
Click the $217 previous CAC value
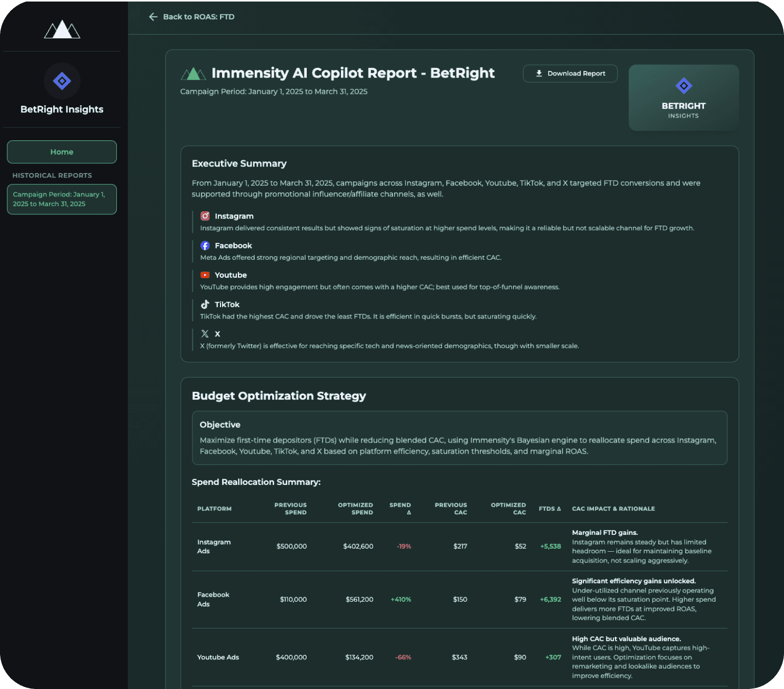460,547
